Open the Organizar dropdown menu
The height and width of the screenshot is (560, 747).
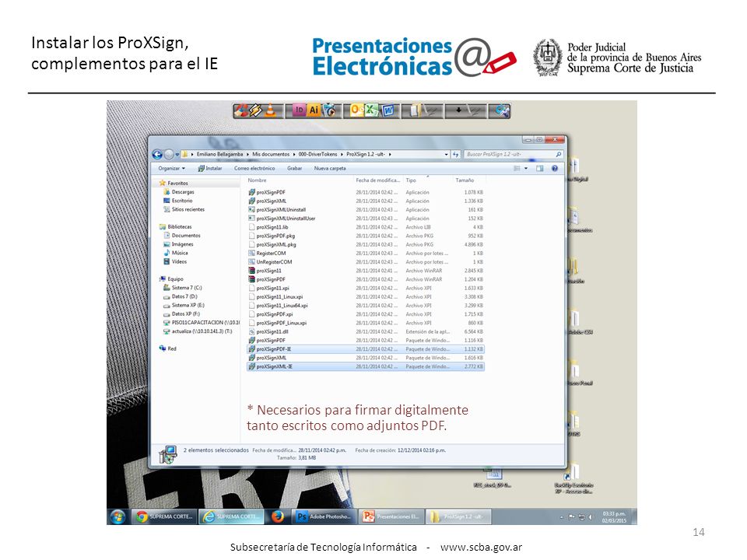click(171, 168)
